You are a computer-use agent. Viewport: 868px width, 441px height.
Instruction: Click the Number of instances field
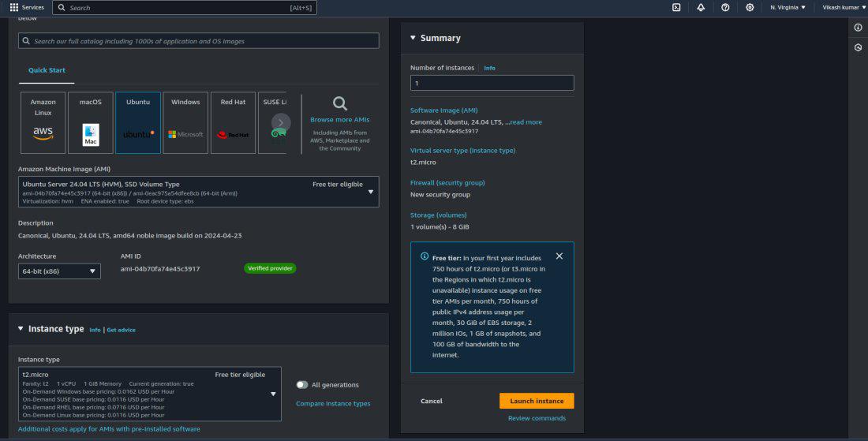point(492,83)
